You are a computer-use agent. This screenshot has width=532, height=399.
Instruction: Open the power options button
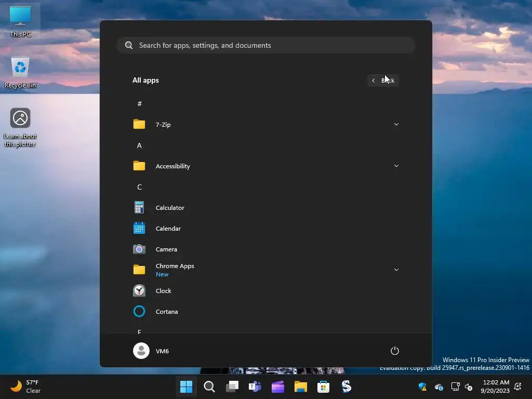(395, 351)
